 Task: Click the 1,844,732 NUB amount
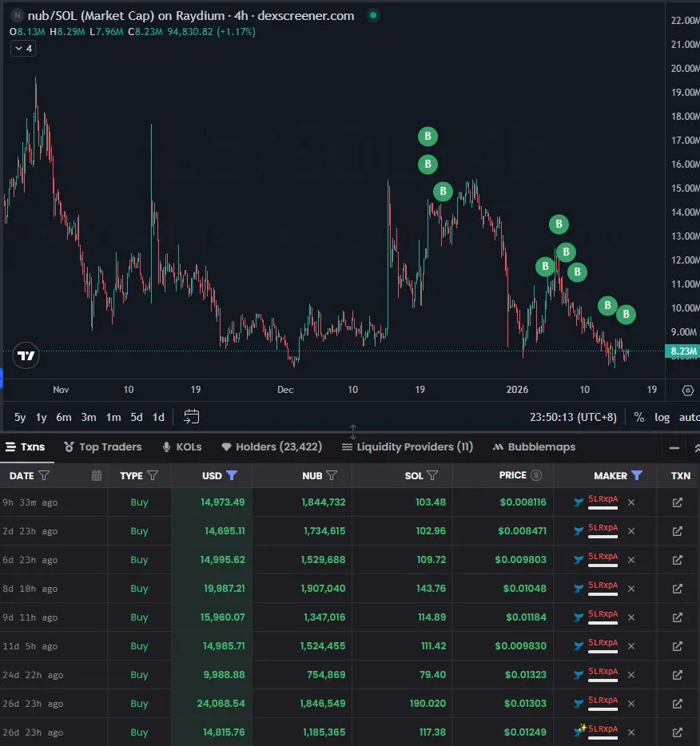[x=324, y=502]
